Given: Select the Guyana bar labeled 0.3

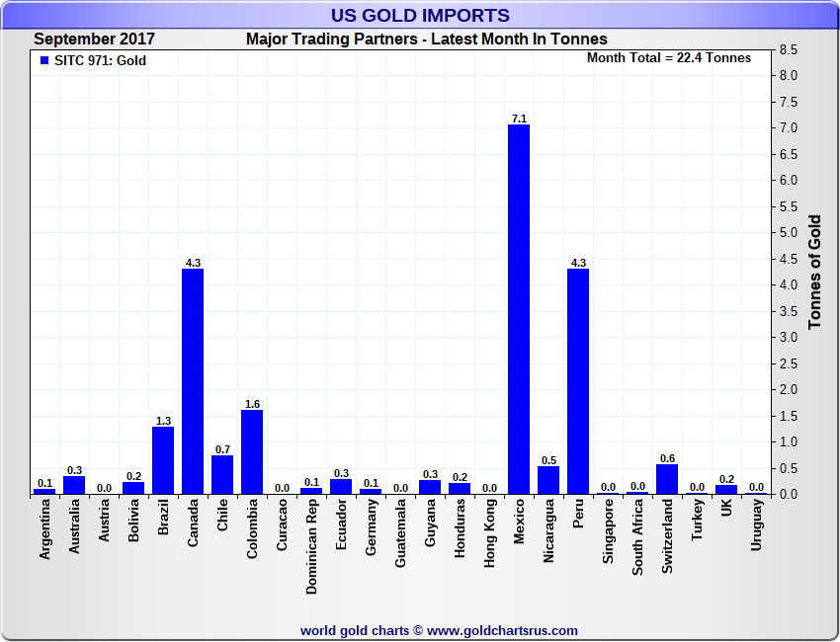Looking at the screenshot, I should pos(430,487).
